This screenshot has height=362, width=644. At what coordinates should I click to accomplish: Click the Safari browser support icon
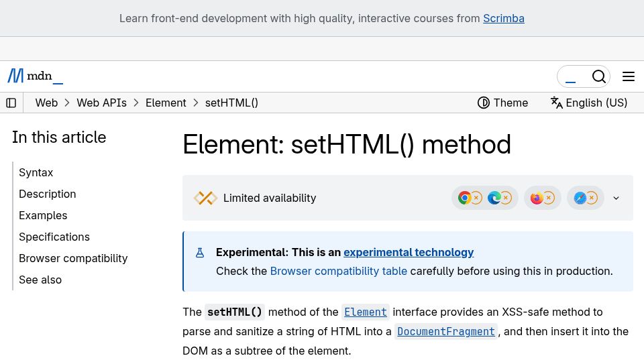(580, 198)
